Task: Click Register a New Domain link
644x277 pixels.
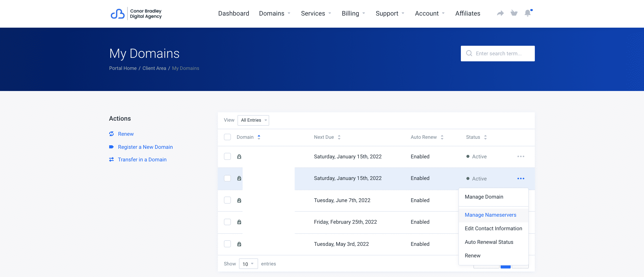Action: point(145,147)
